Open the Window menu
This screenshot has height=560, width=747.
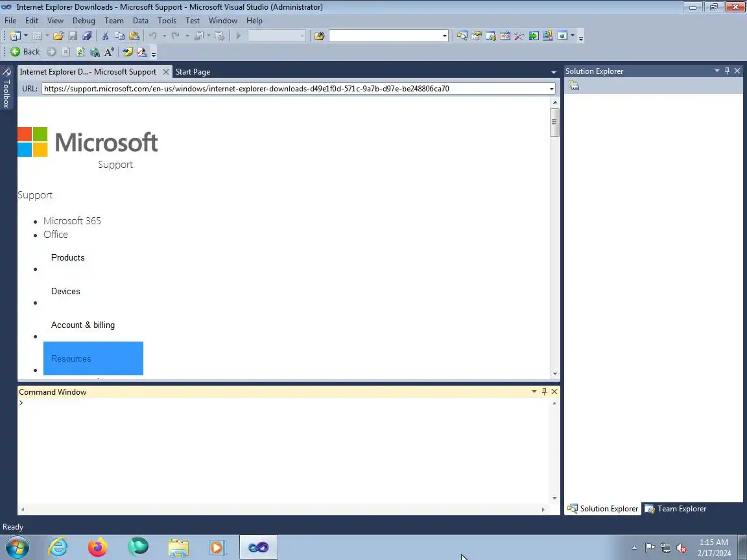click(x=223, y=21)
